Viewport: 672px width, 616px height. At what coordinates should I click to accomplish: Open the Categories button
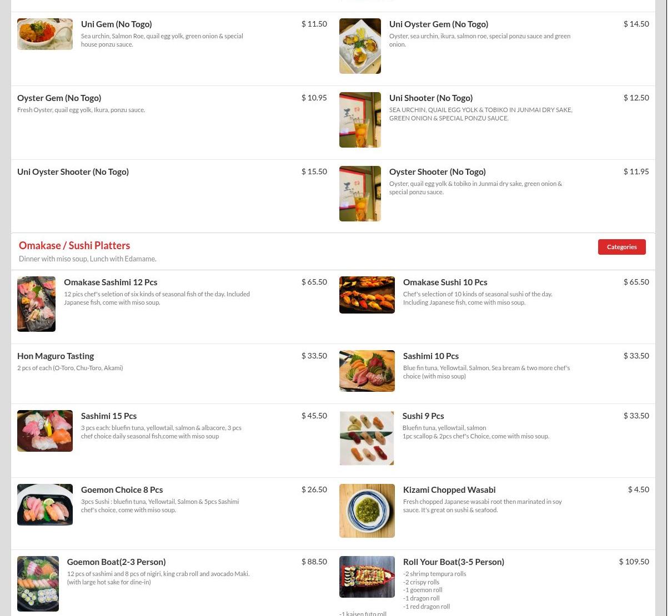(x=621, y=247)
